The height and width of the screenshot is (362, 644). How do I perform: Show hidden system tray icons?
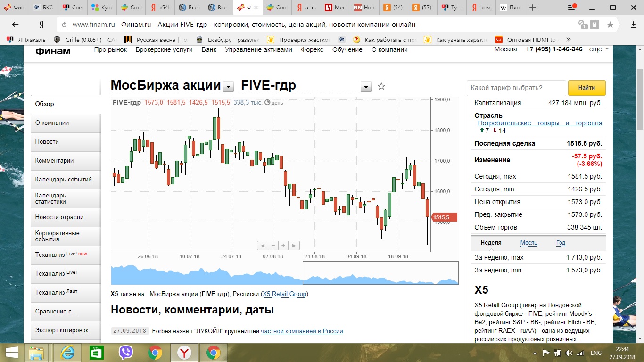(x=536, y=353)
